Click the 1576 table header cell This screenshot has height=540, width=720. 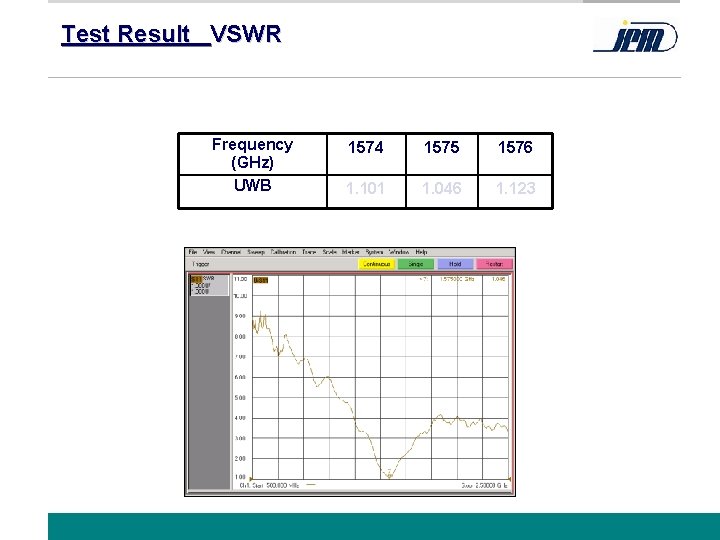click(515, 154)
